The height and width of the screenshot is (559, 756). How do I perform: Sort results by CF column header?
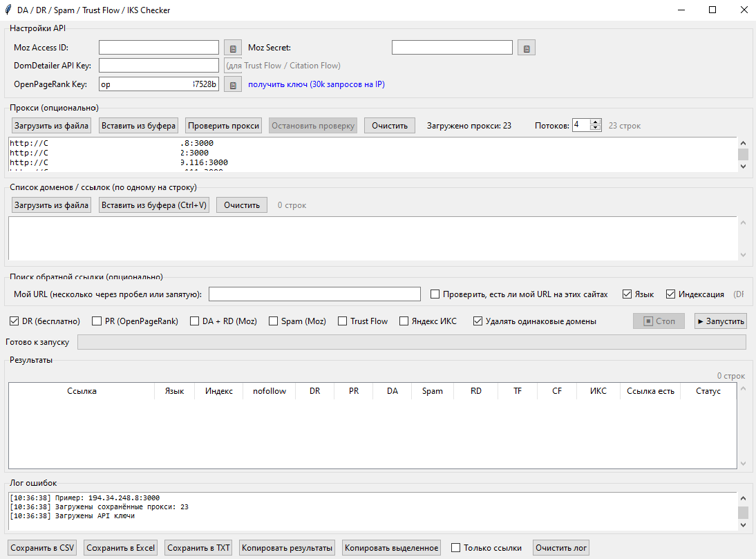pyautogui.click(x=557, y=391)
